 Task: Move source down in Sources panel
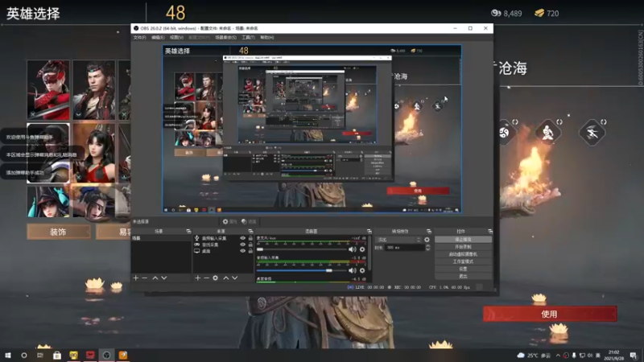point(234,278)
